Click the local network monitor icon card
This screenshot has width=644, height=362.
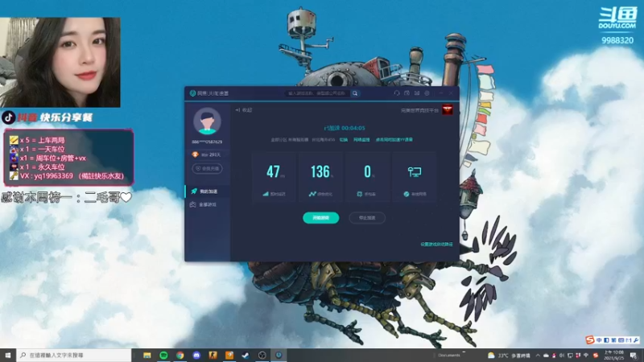(x=414, y=177)
